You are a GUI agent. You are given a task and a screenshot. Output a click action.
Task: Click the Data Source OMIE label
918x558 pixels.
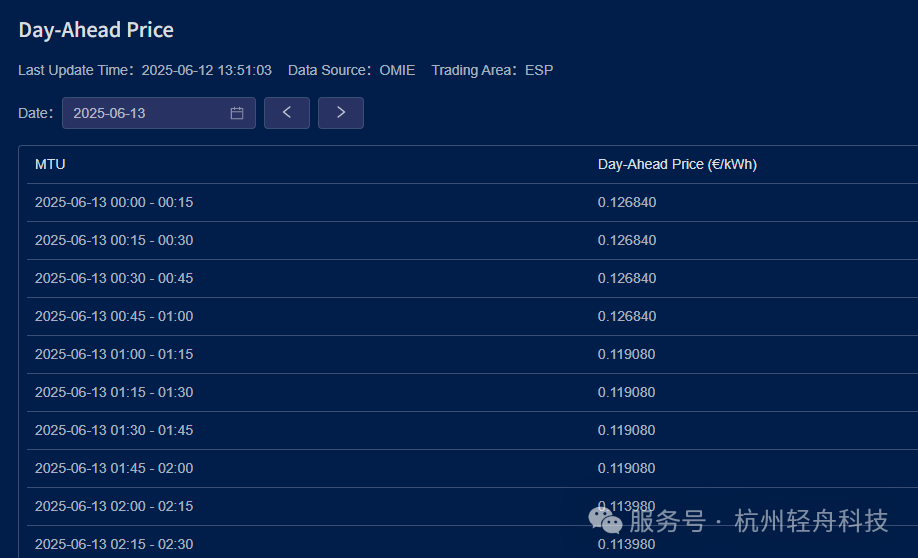351,70
